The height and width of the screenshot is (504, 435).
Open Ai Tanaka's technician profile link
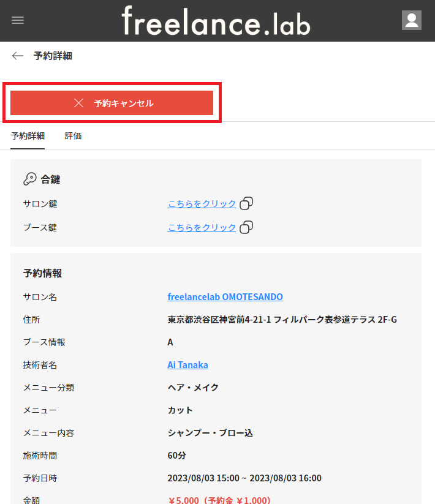187,364
